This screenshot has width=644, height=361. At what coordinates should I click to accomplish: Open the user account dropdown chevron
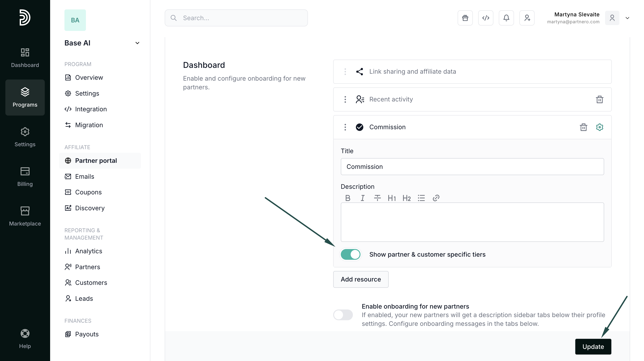[x=627, y=18]
